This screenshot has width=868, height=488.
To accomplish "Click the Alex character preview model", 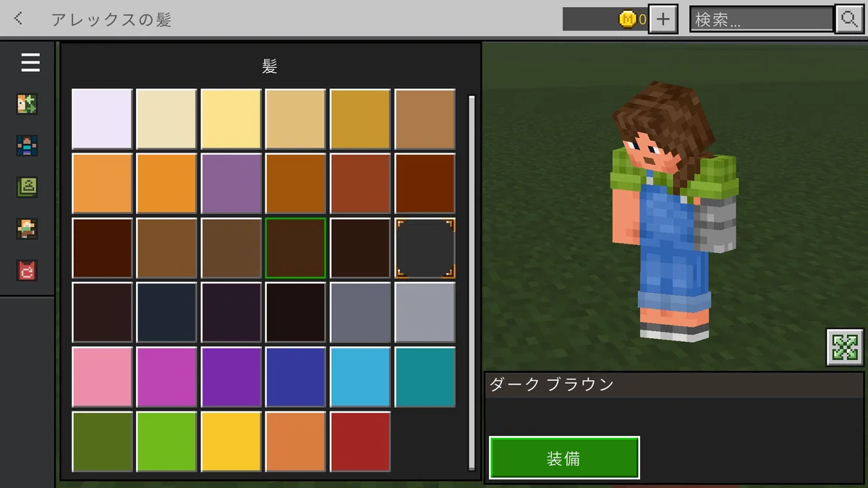I will (676, 213).
